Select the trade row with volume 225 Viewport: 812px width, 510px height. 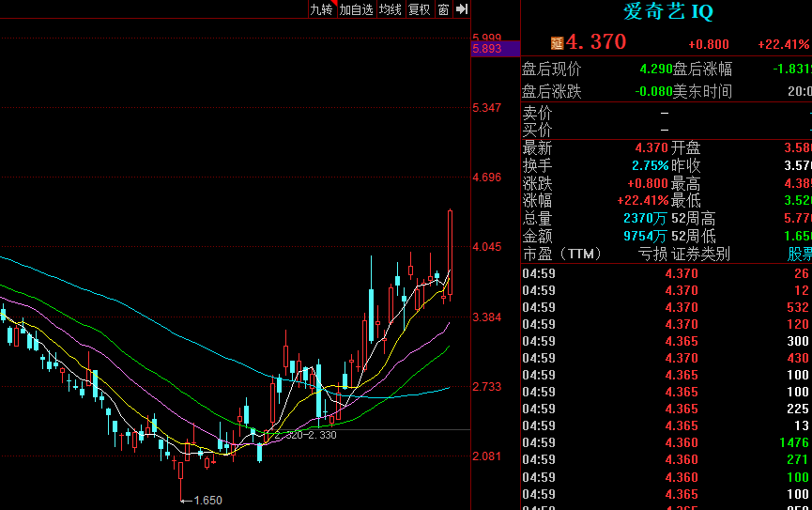(x=666, y=409)
